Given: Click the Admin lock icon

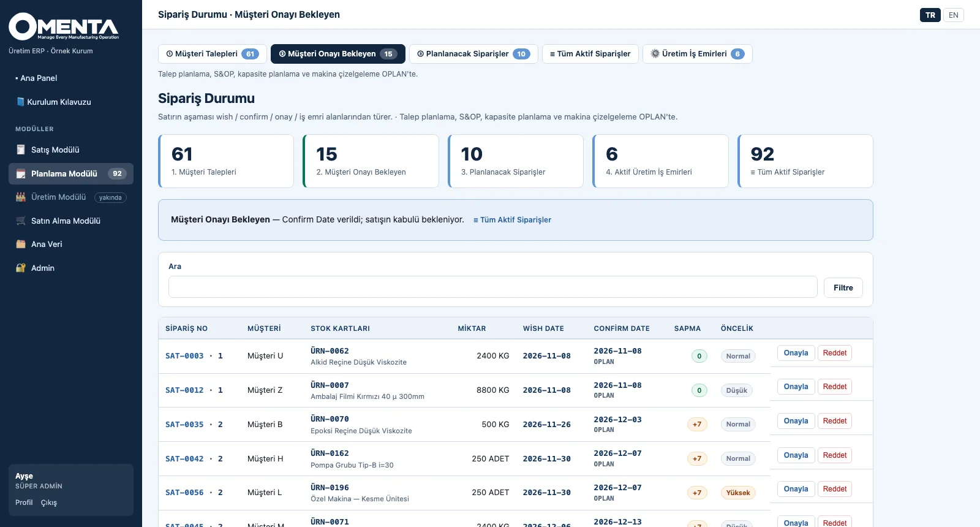Looking at the screenshot, I should pos(21,268).
